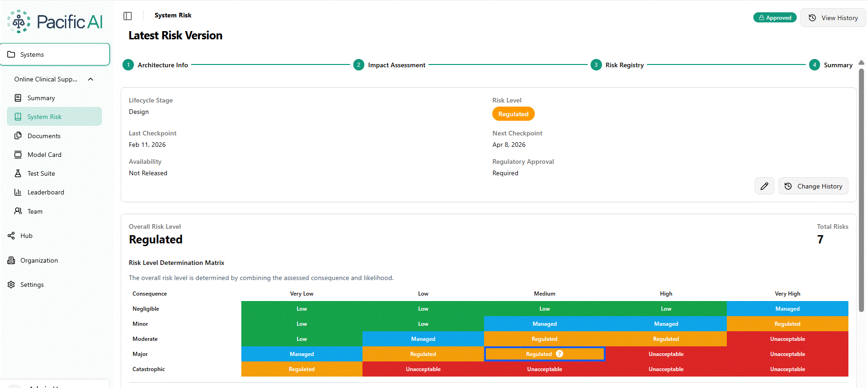Click the Change History clock icon
Viewport: 868px width, 388px height.
788,186
